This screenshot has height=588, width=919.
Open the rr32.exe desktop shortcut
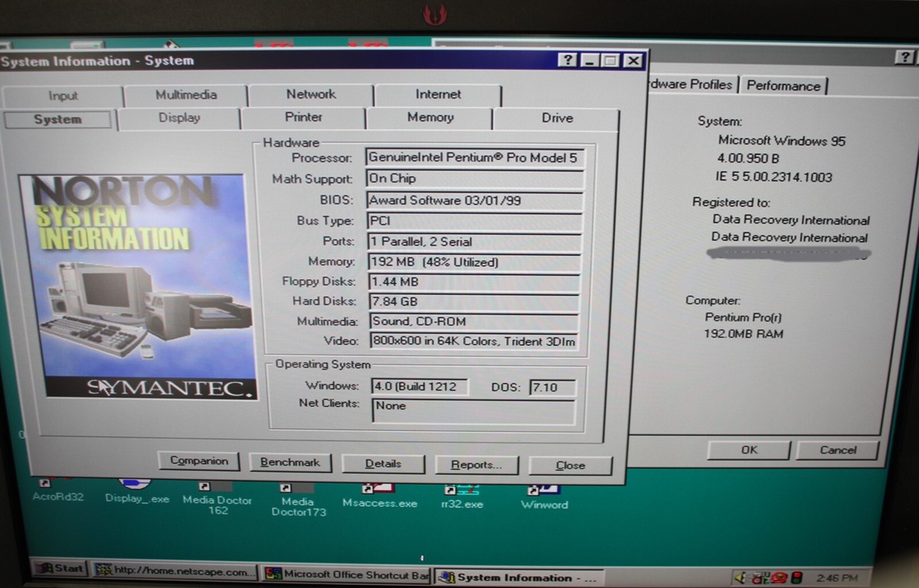point(462,497)
